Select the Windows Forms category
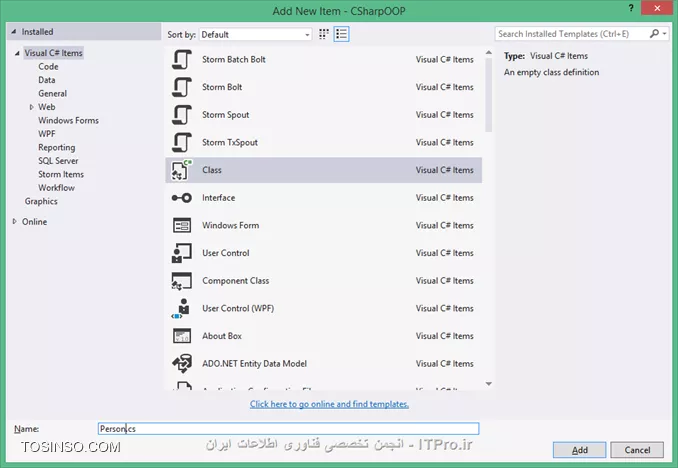The height and width of the screenshot is (468, 678). coord(68,120)
